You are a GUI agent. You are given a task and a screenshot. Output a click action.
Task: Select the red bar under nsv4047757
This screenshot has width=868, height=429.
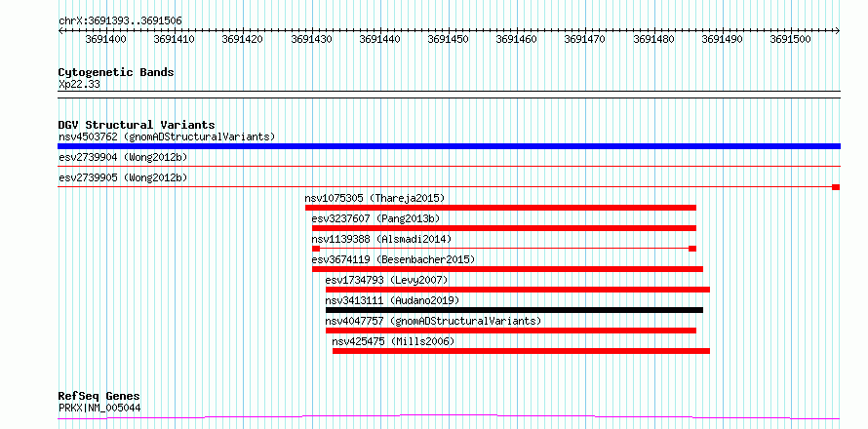[x=511, y=331]
